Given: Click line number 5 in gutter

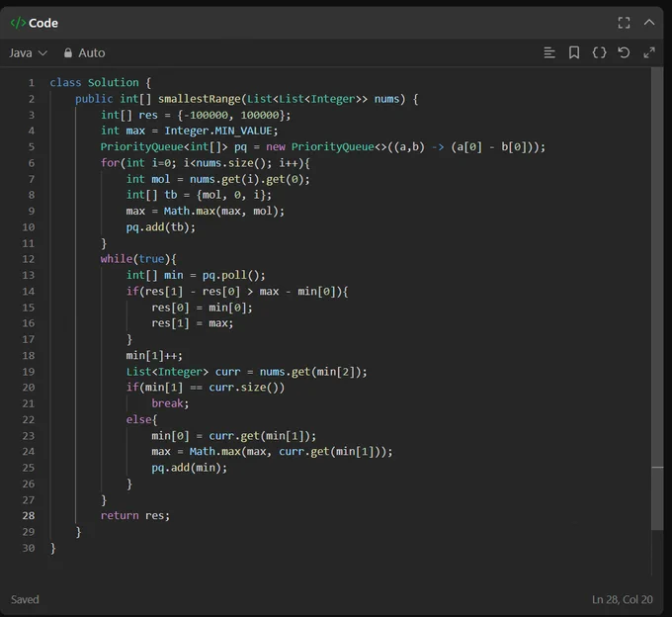Looking at the screenshot, I should pyautogui.click(x=32, y=147).
